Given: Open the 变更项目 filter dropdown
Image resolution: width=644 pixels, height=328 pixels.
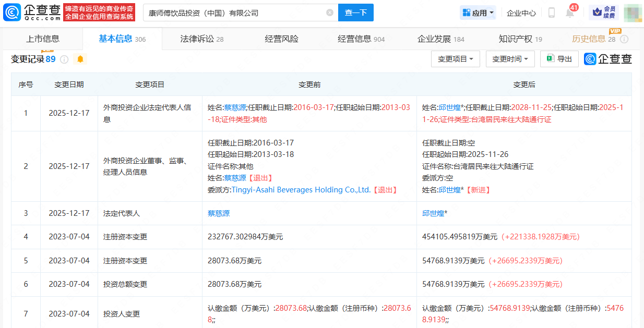Looking at the screenshot, I should click(x=455, y=59).
